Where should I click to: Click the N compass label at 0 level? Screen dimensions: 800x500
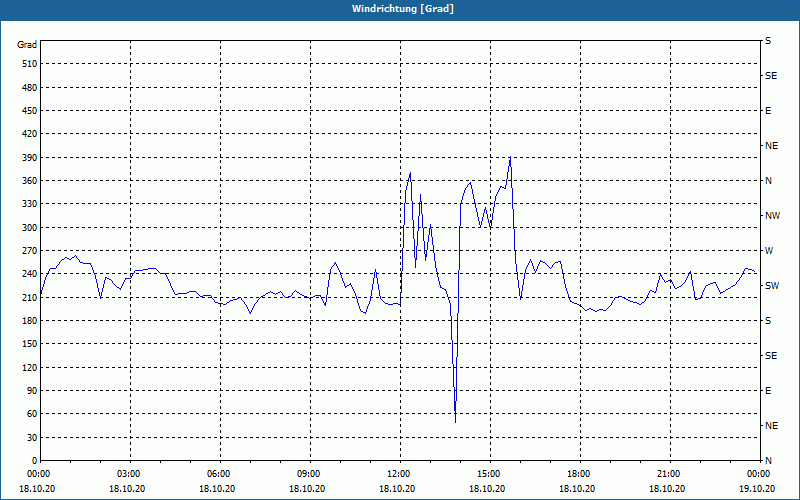click(x=768, y=461)
